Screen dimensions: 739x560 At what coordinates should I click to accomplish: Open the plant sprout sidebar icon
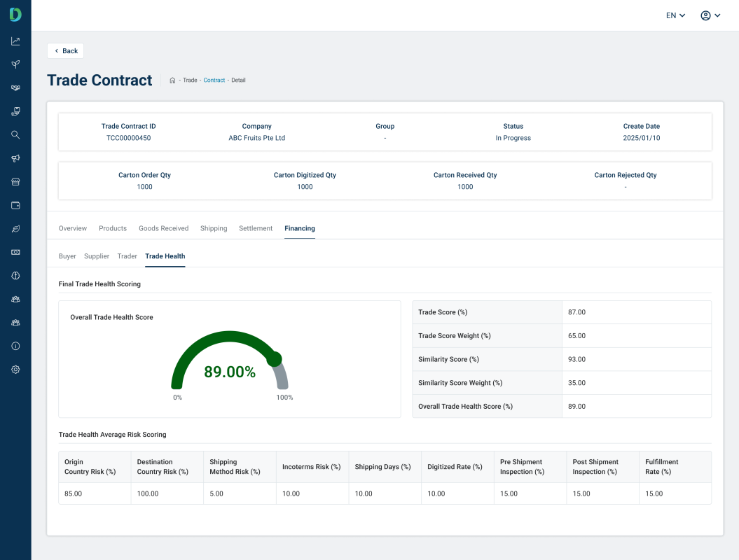pyautogui.click(x=15, y=64)
